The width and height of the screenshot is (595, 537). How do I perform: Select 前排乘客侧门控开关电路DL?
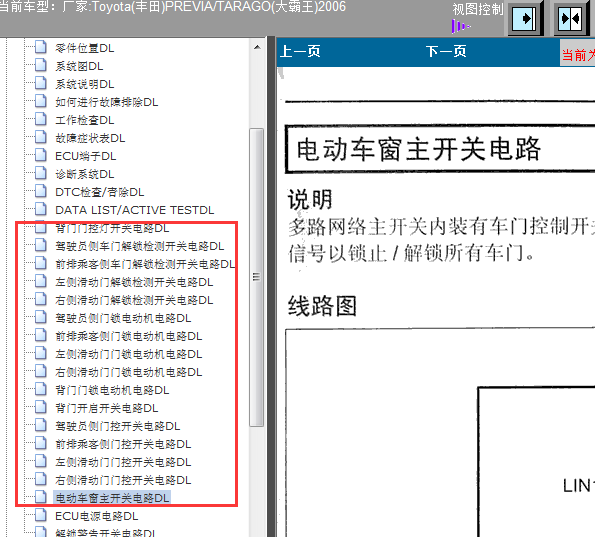[123, 444]
